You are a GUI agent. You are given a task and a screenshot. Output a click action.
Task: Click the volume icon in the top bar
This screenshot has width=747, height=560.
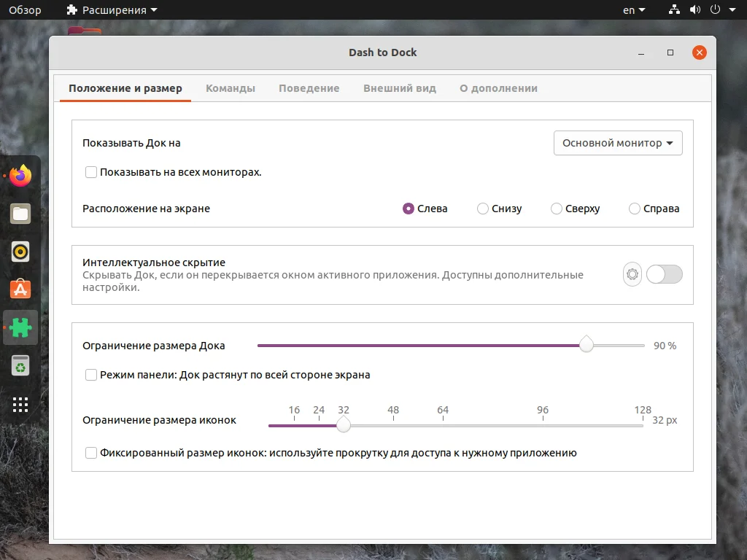695,9
